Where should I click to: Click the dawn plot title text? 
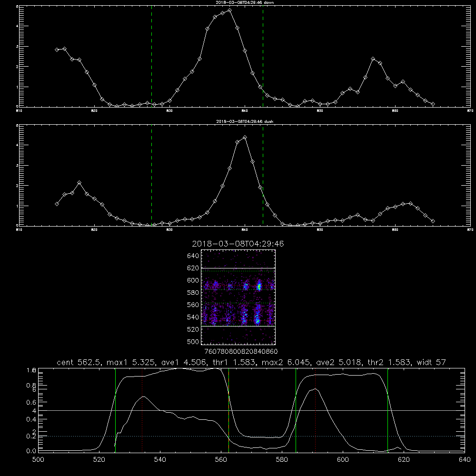click(245, 2)
